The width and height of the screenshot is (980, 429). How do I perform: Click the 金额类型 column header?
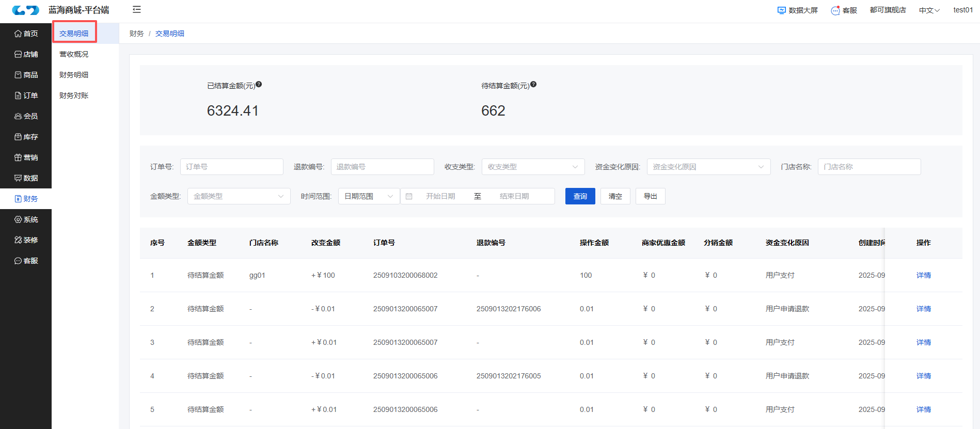coord(202,243)
